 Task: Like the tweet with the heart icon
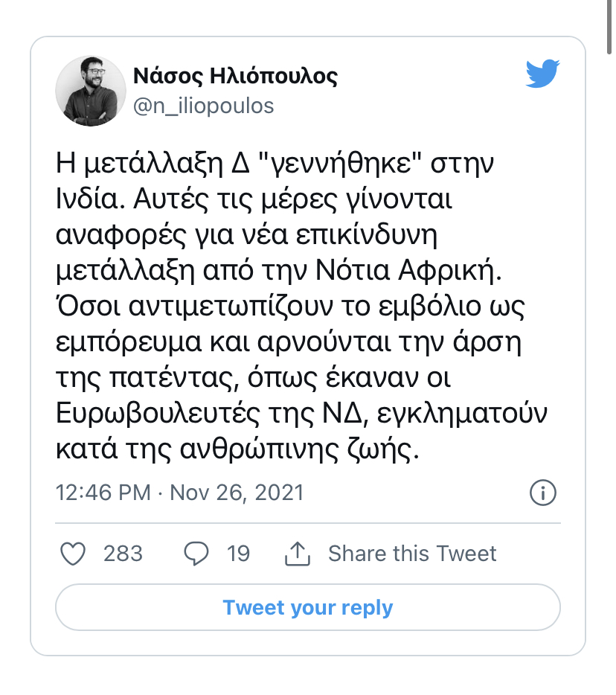pyautogui.click(x=72, y=554)
